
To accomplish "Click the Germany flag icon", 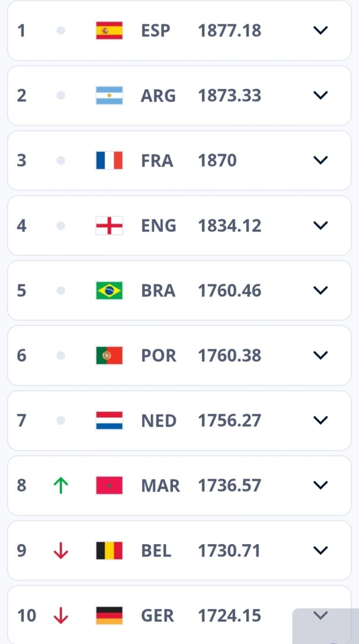I will click(x=109, y=615).
